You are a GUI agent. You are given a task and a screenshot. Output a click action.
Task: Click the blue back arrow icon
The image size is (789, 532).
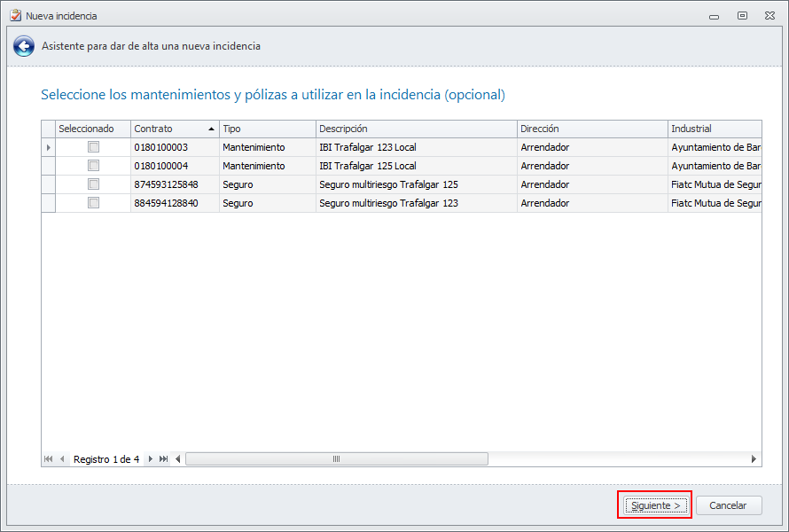tap(24, 46)
